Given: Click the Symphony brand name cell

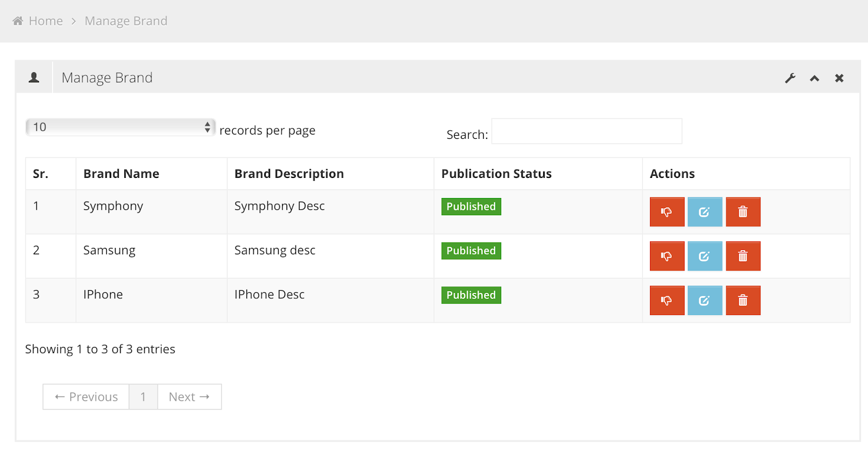Looking at the screenshot, I should pos(151,212).
